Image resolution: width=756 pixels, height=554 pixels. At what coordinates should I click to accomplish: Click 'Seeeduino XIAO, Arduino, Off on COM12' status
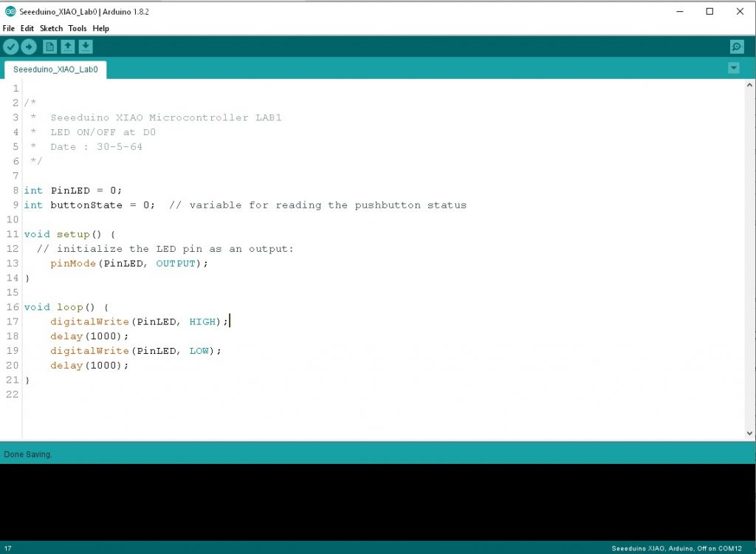pos(676,548)
